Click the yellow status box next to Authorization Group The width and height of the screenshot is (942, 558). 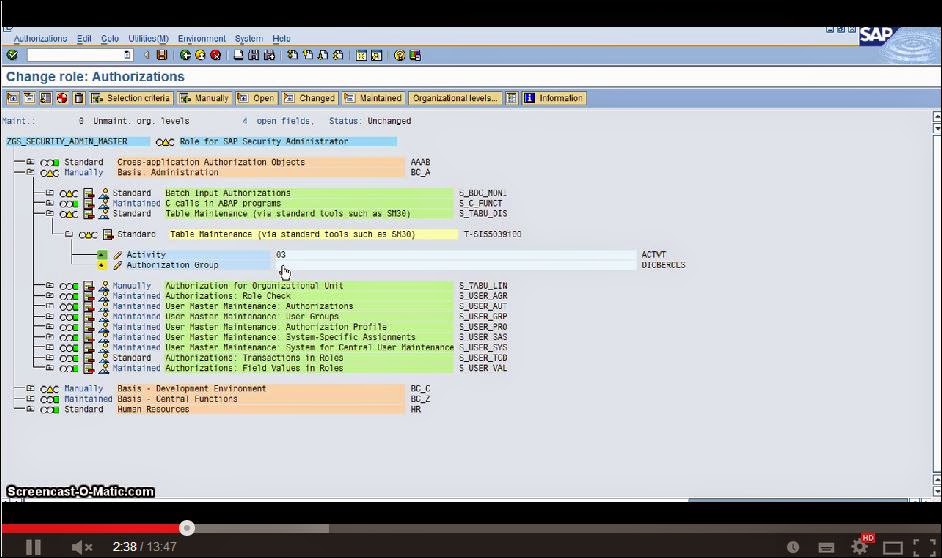[x=102, y=265]
